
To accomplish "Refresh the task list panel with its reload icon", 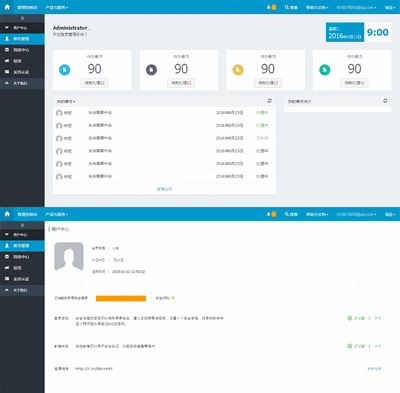I will point(269,101).
